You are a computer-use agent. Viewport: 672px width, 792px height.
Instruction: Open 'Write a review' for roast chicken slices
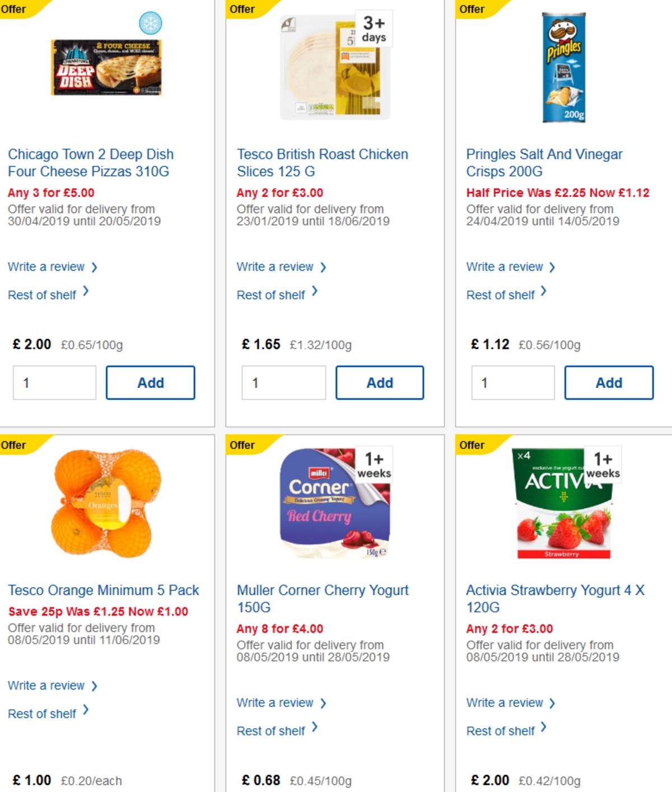[274, 267]
